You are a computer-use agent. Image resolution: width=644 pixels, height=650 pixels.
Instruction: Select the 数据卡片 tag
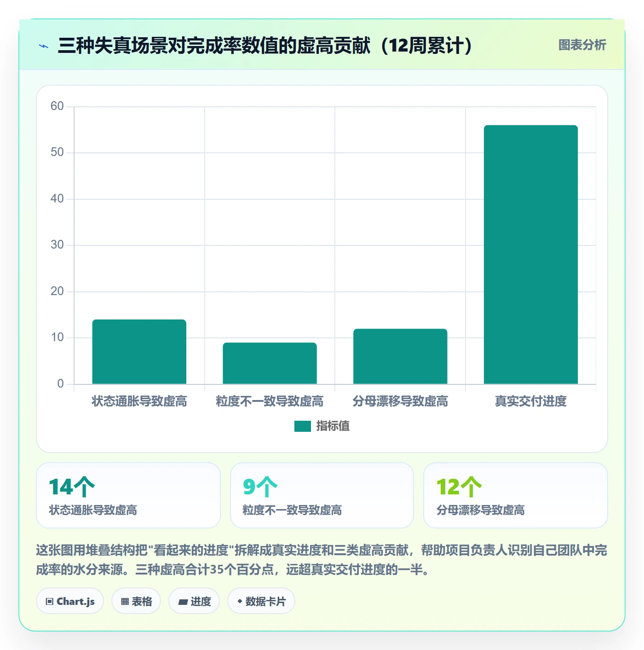(x=261, y=601)
